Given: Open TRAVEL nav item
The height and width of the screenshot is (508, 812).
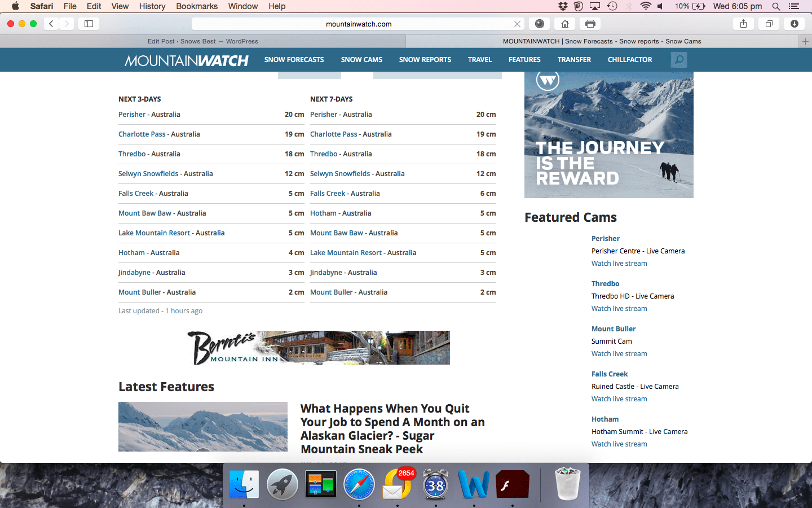Looking at the screenshot, I should tap(480, 60).
